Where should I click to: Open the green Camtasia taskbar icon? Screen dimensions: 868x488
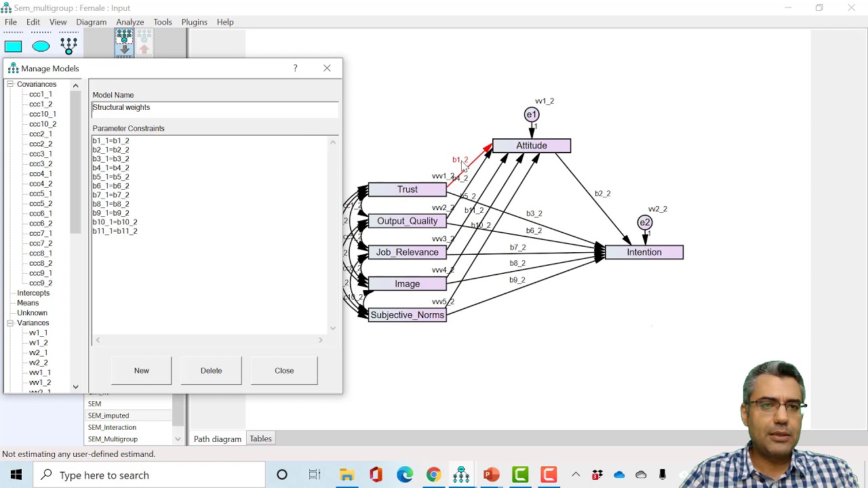[x=520, y=474]
